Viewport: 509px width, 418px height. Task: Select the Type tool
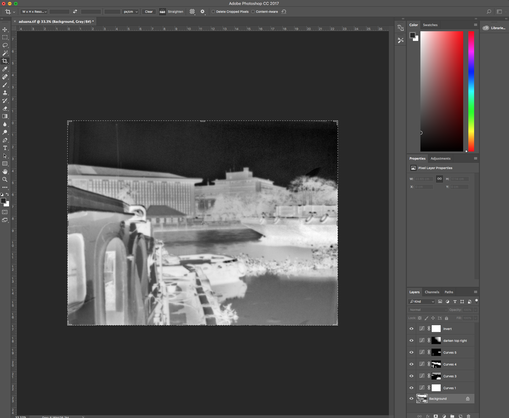[x=5, y=148]
